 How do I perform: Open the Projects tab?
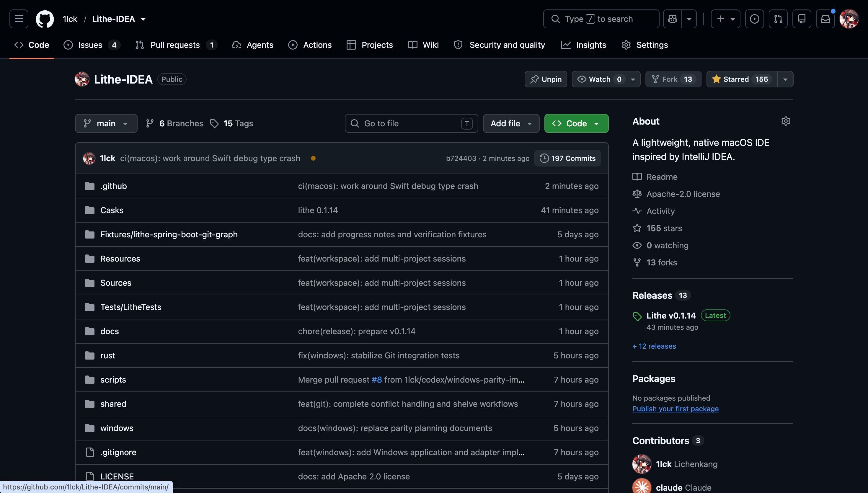point(370,45)
